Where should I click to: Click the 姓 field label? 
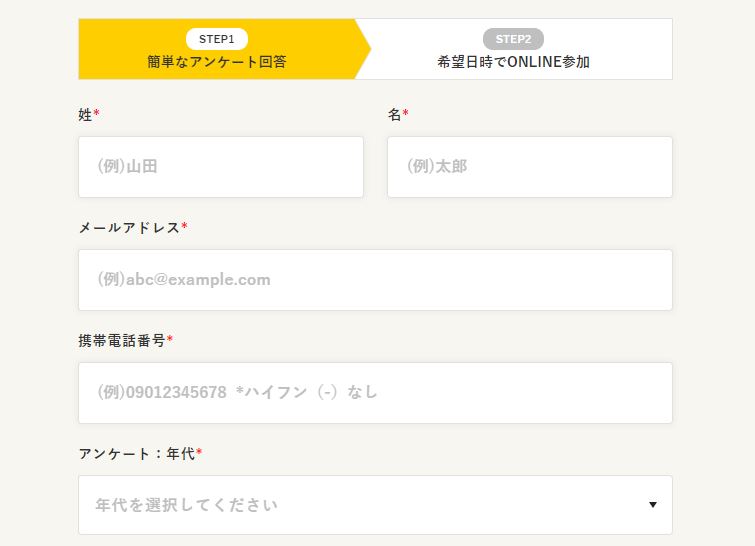(85, 115)
